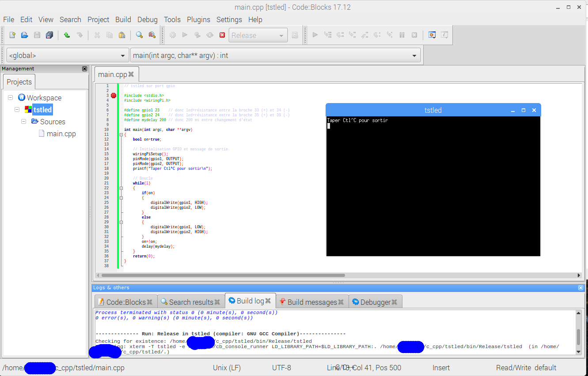Click the Open file folder icon
The image size is (588, 376).
tap(25, 35)
